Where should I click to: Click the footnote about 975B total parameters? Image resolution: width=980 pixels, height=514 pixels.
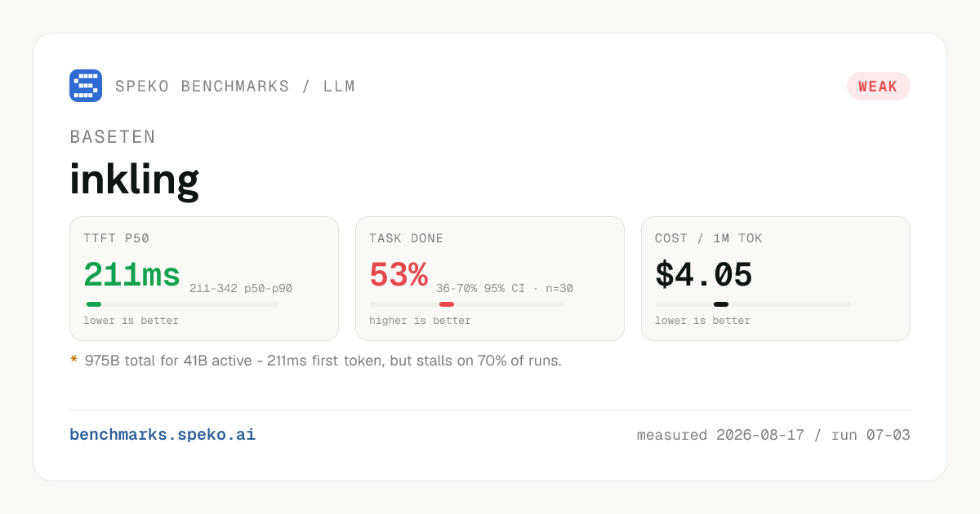tap(323, 361)
